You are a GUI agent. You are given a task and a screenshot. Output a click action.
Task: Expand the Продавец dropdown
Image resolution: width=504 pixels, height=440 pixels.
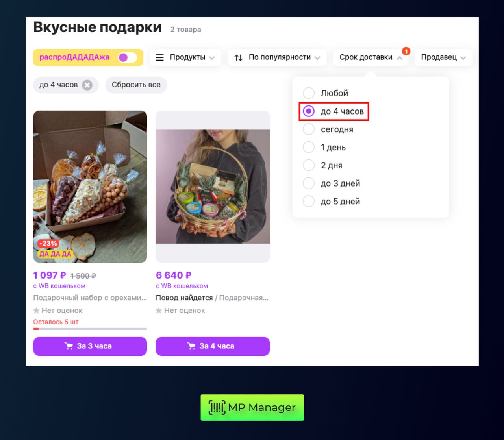[443, 57]
